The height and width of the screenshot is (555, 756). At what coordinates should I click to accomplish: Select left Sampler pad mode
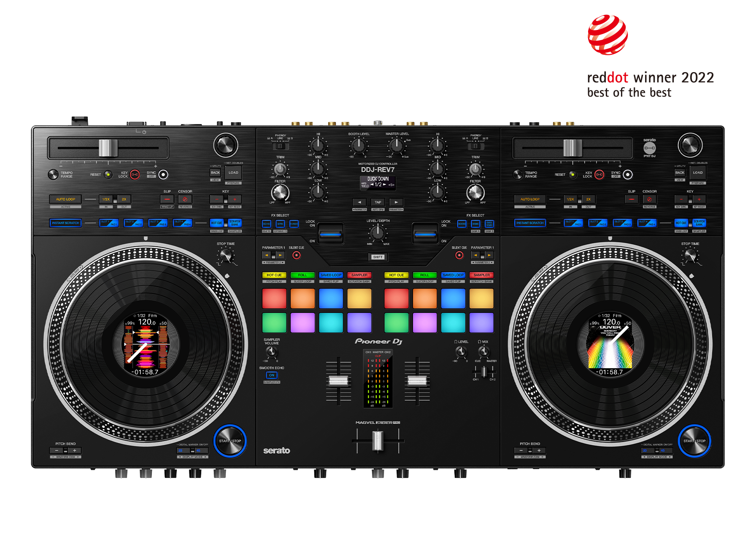click(359, 275)
